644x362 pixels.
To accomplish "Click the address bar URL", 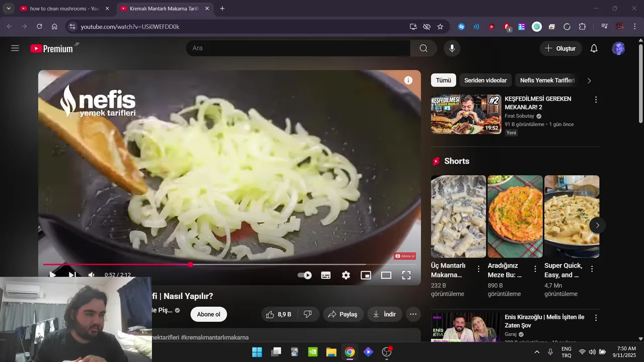I will pyautogui.click(x=130, y=27).
